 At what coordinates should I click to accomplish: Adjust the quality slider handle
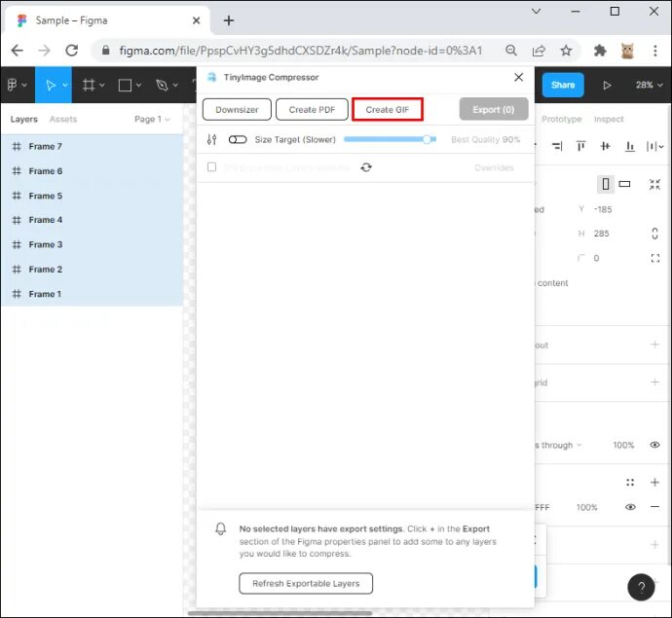click(427, 139)
